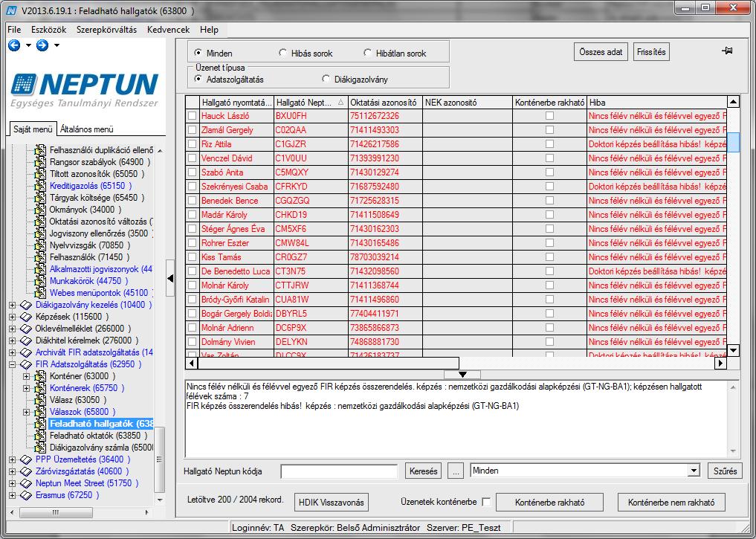Click the Szűrés button

(725, 471)
